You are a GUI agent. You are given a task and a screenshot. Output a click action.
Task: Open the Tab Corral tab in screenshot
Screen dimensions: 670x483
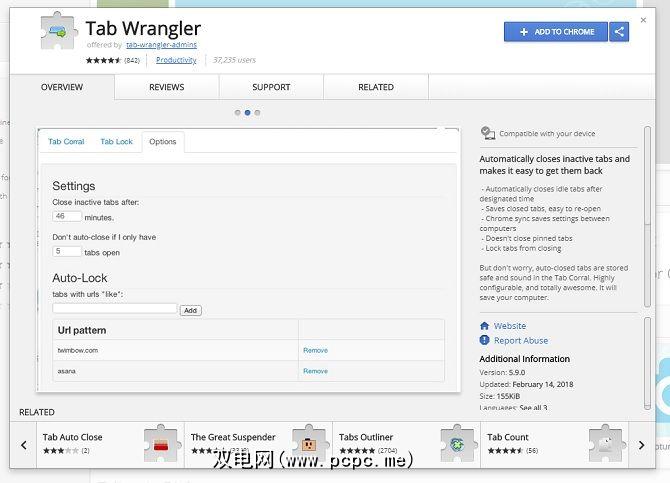pyautogui.click(x=66, y=141)
